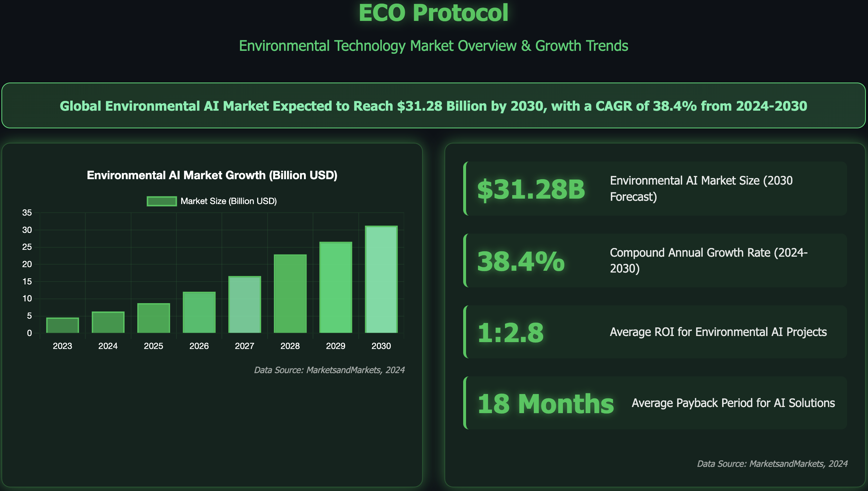
Task: Select the 2027 bar in chart
Action: click(x=245, y=305)
